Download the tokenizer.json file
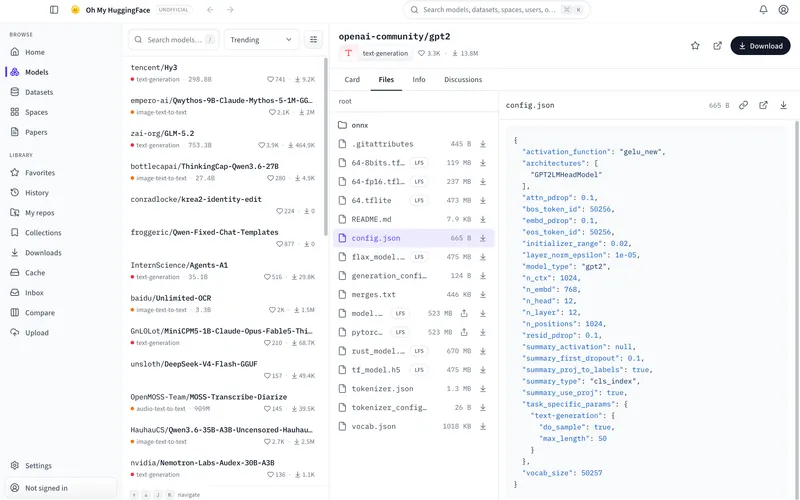This screenshot has height=500, width=800. pos(483,389)
